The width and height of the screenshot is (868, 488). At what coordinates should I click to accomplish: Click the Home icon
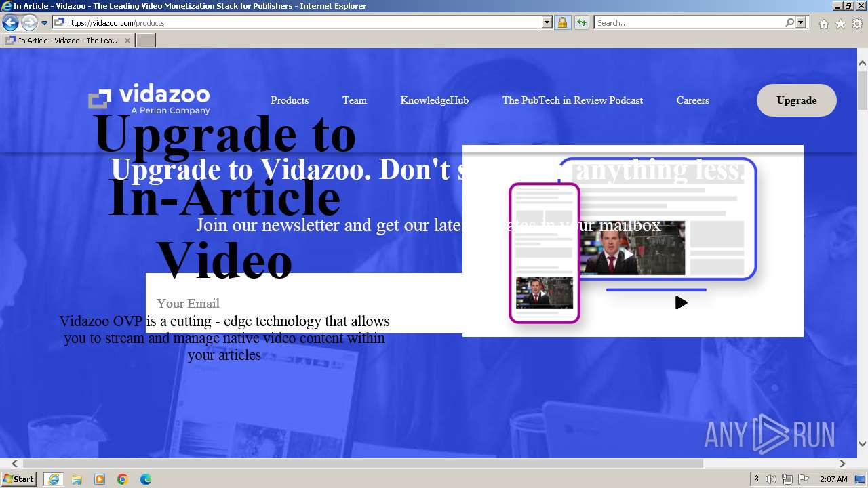pos(823,24)
